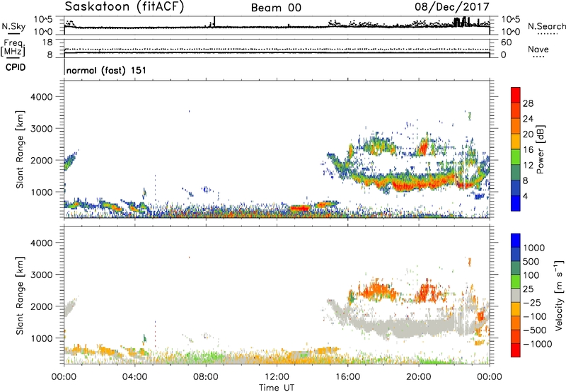
Task: Pick the light green segment of the velocity color bar
Action: tap(516, 282)
